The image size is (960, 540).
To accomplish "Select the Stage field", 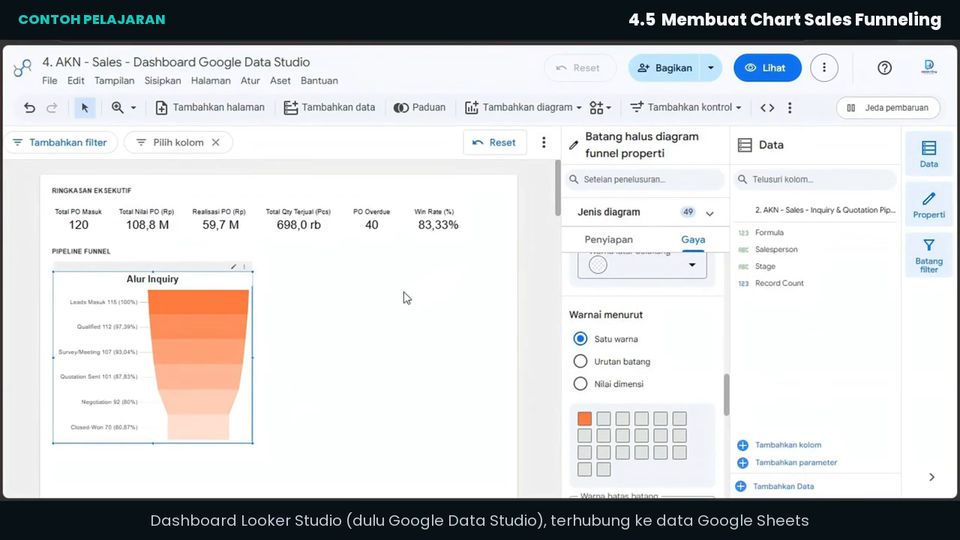I will (x=765, y=266).
